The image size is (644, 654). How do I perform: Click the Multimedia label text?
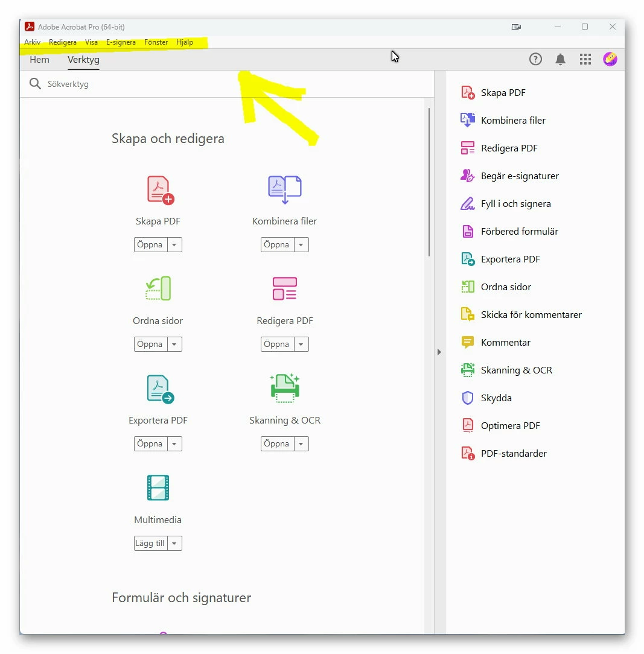point(158,519)
